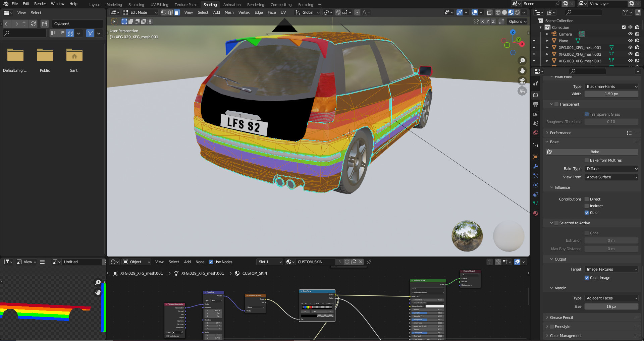This screenshot has width=644, height=341.
Task: Toggle fake user shield for CUSTOM_SKIN material
Action: coord(347,262)
